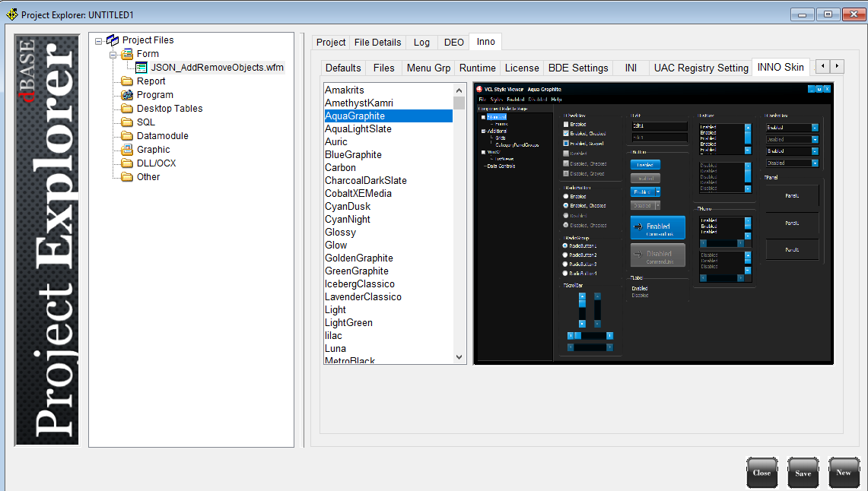The height and width of the screenshot is (491, 868).
Task: Select the Inno tab
Action: (x=486, y=42)
